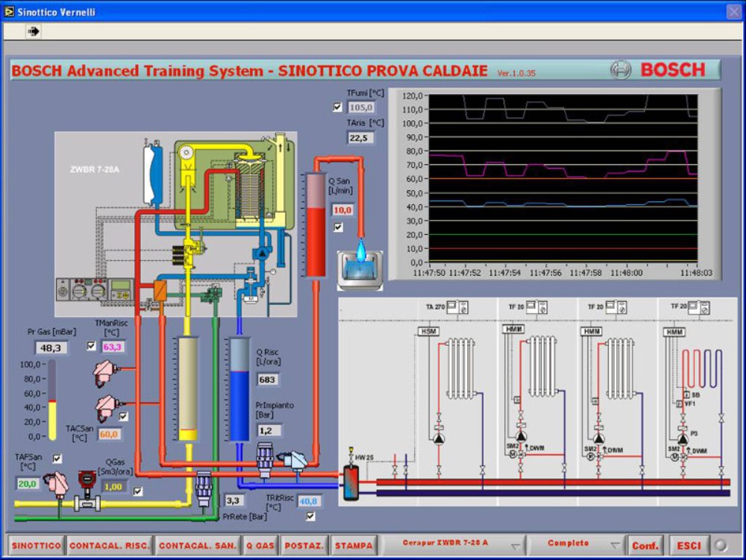Select the TManRisc pink temperature sensor
746x560 pixels.
[104, 373]
